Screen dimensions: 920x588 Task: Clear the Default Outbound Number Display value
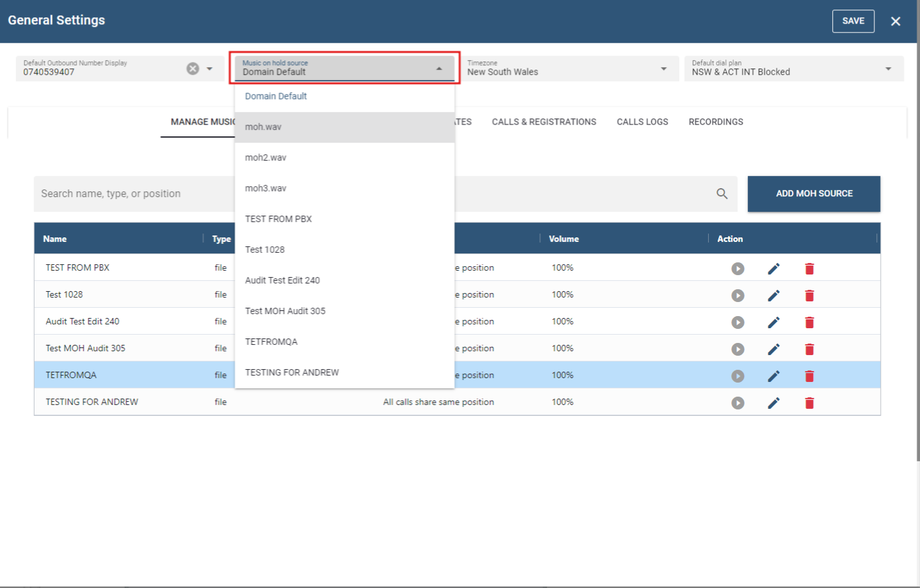(x=193, y=68)
